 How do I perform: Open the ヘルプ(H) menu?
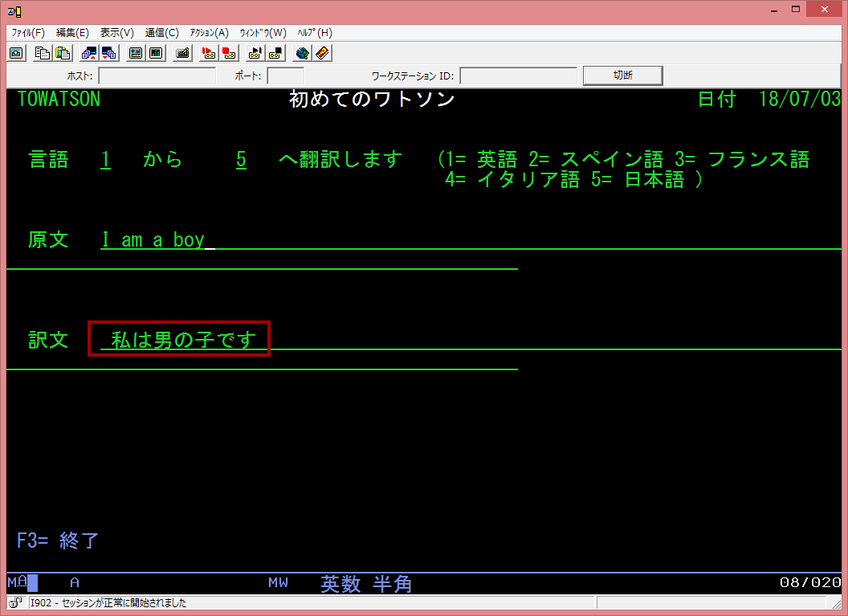(x=314, y=33)
